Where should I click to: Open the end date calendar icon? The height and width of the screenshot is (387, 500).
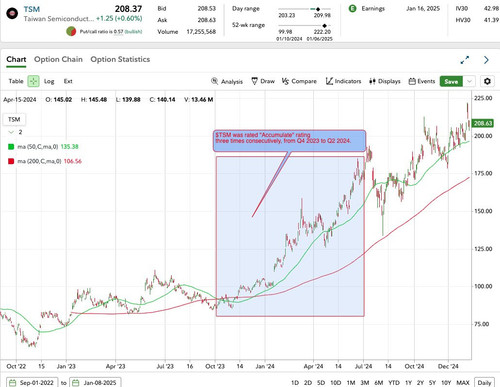coord(76,383)
